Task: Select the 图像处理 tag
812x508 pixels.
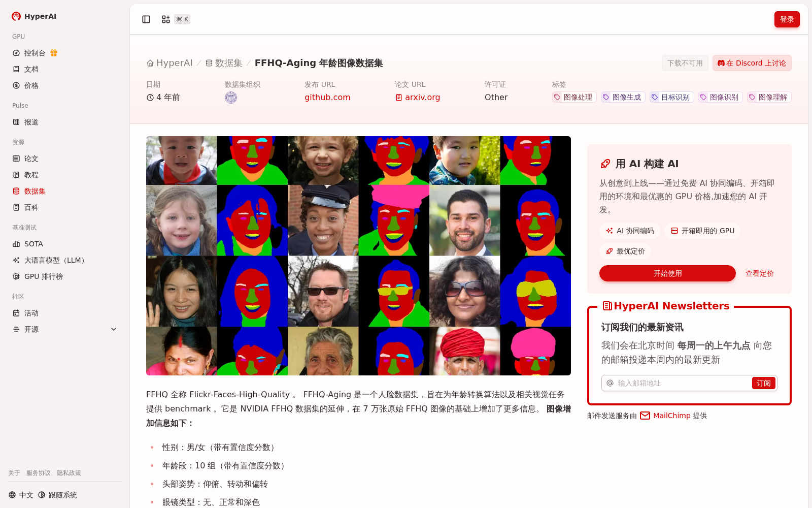Action: point(574,97)
